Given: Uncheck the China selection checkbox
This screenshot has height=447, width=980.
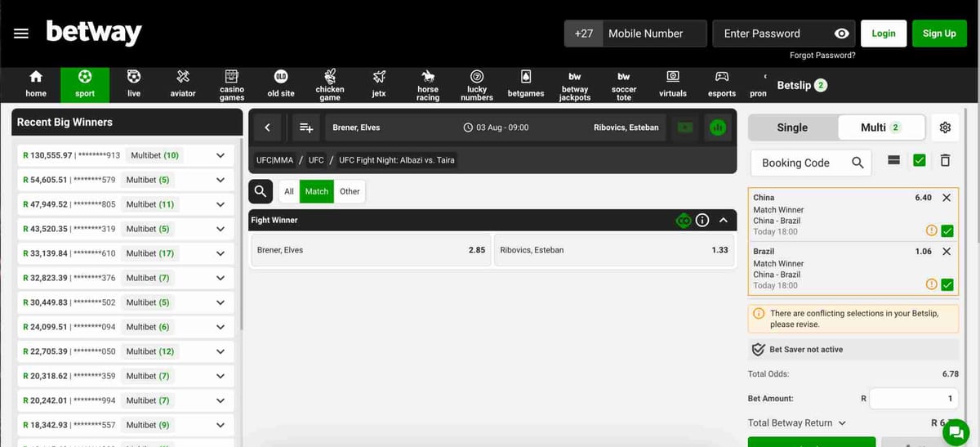Looking at the screenshot, I should pos(947,231).
